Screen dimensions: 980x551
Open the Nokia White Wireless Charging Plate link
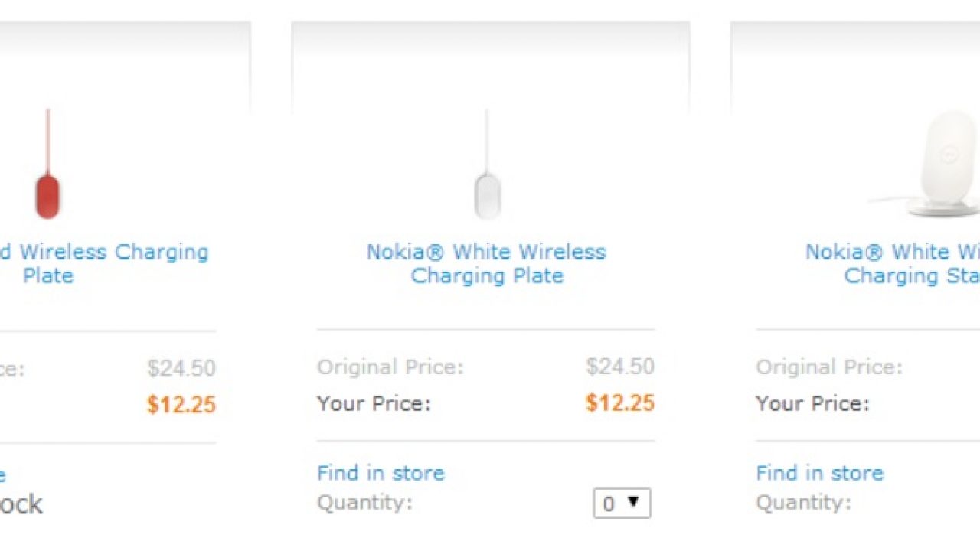point(486,263)
